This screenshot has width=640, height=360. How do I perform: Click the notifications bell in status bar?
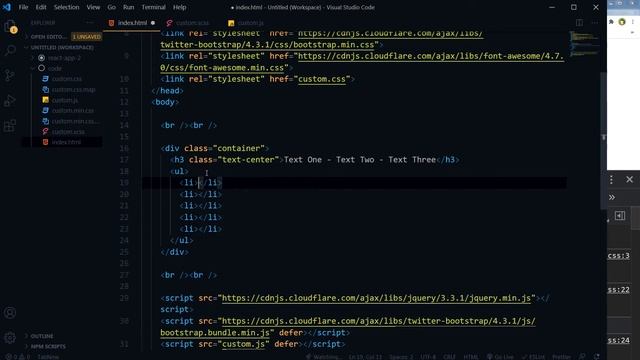(596, 357)
